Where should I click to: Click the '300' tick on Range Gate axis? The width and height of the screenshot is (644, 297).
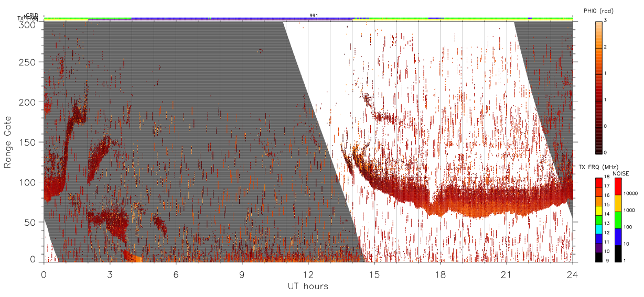[x=28, y=24]
